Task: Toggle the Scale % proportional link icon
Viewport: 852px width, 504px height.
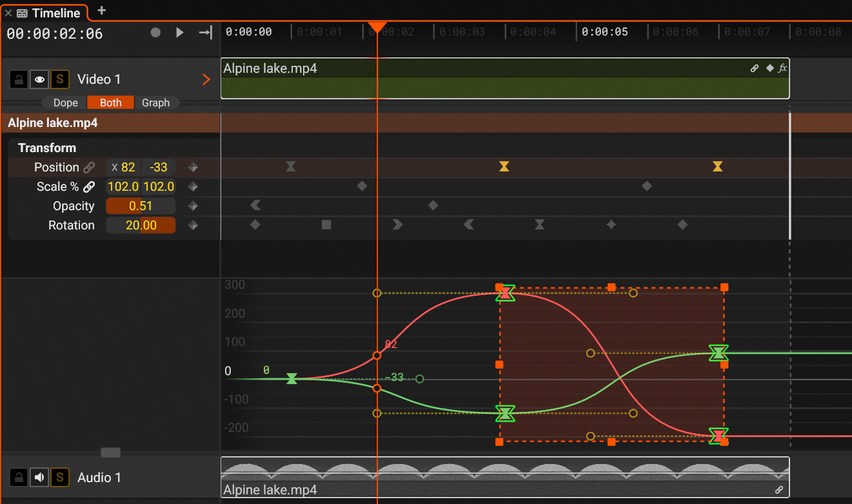Action: (89, 187)
